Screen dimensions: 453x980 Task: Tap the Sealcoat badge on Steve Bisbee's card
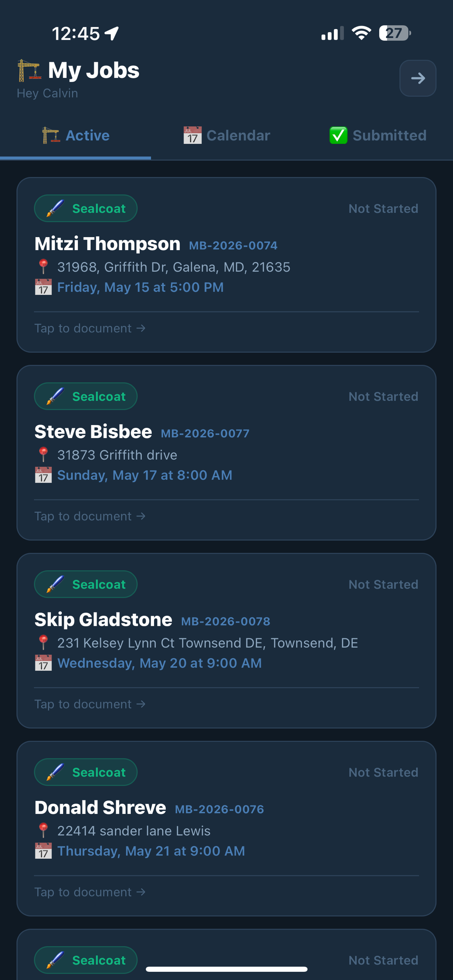(x=86, y=396)
